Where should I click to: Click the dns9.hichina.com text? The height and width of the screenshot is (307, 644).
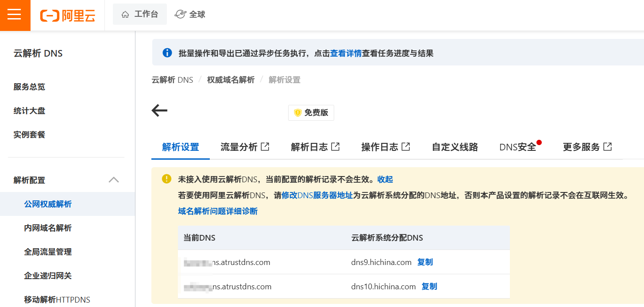tap(382, 262)
